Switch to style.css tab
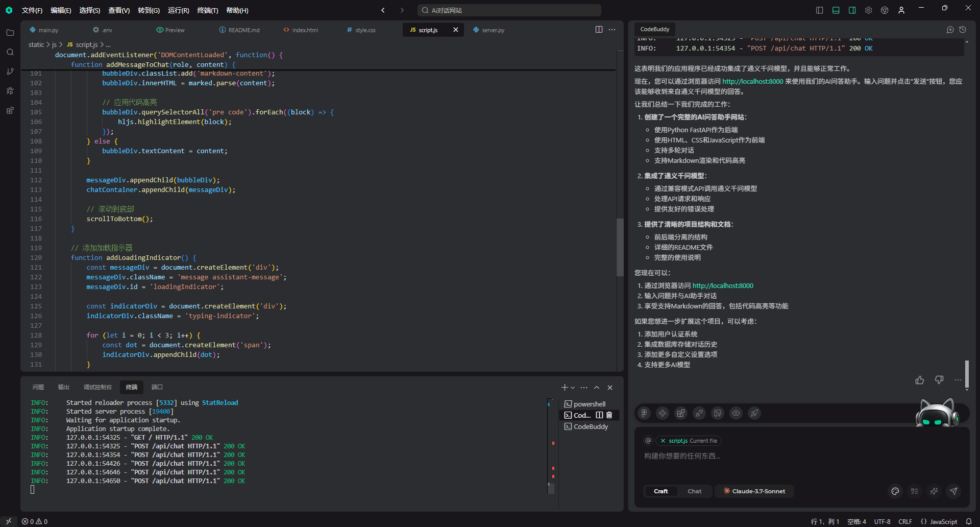 [361, 30]
